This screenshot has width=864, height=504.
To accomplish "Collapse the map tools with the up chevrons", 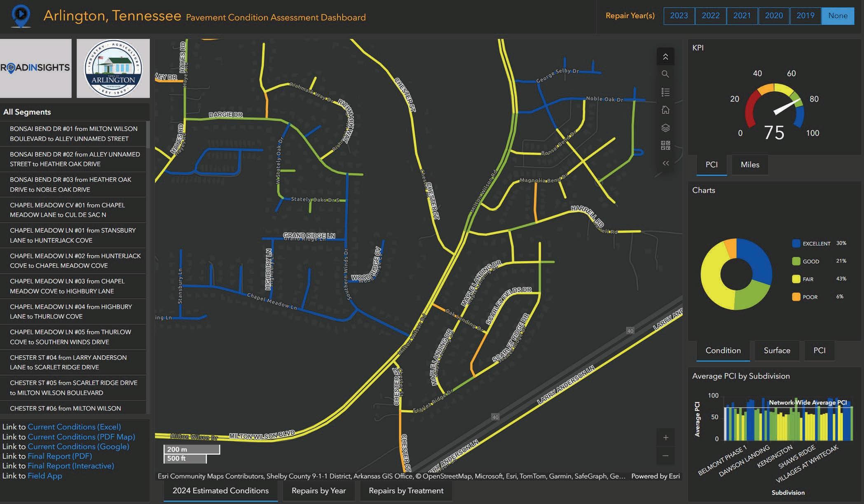I will [665, 57].
